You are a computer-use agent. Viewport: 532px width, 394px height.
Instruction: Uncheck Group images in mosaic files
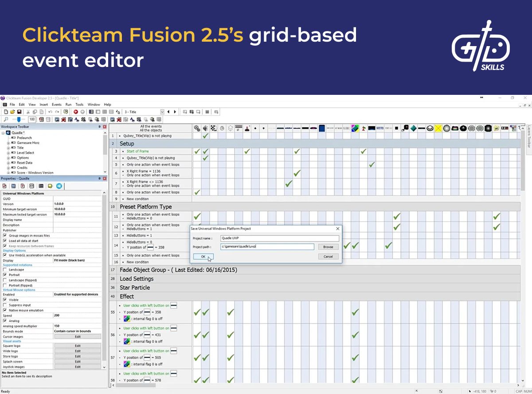tap(4, 235)
